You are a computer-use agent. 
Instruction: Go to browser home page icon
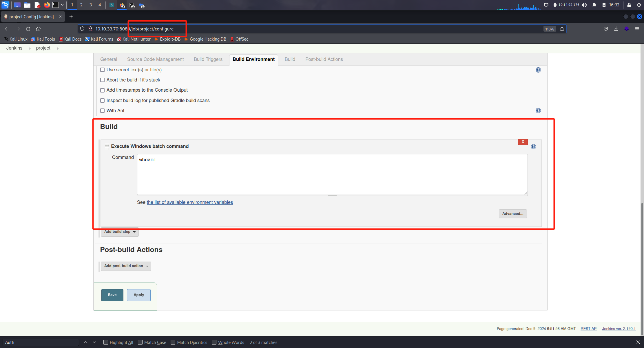coord(38,29)
